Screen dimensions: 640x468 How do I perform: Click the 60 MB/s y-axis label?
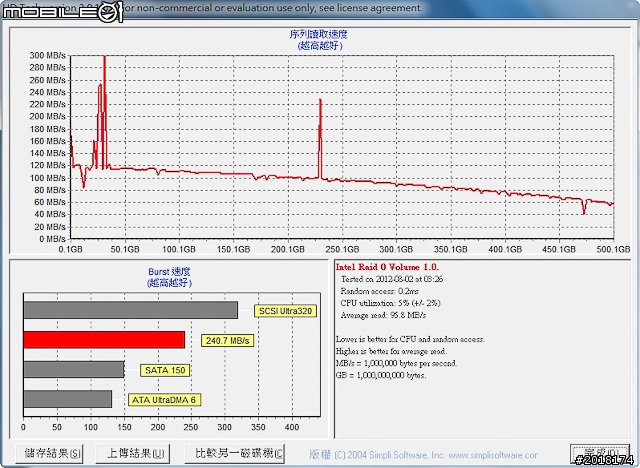(x=50, y=202)
